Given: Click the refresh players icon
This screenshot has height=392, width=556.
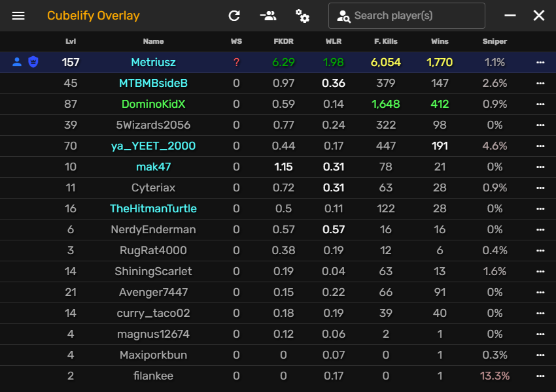Looking at the screenshot, I should tap(234, 16).
